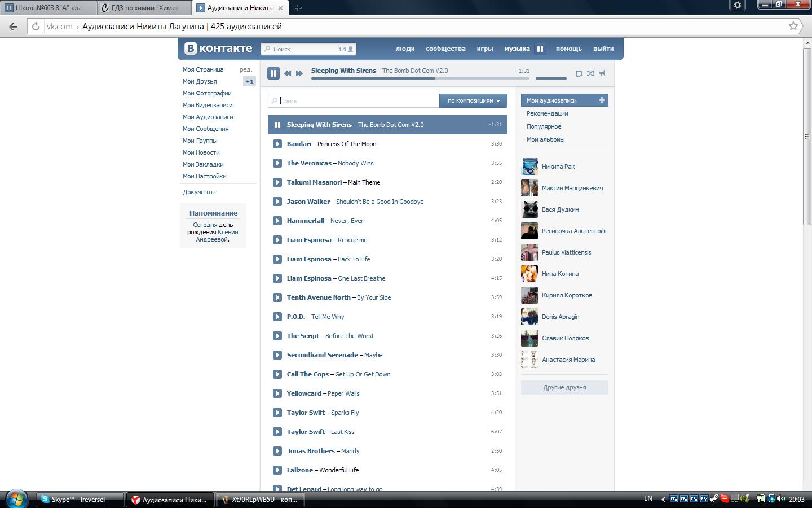The width and height of the screenshot is (812, 508).
Task: Play Yellowcard Paper Walls
Action: 277,393
